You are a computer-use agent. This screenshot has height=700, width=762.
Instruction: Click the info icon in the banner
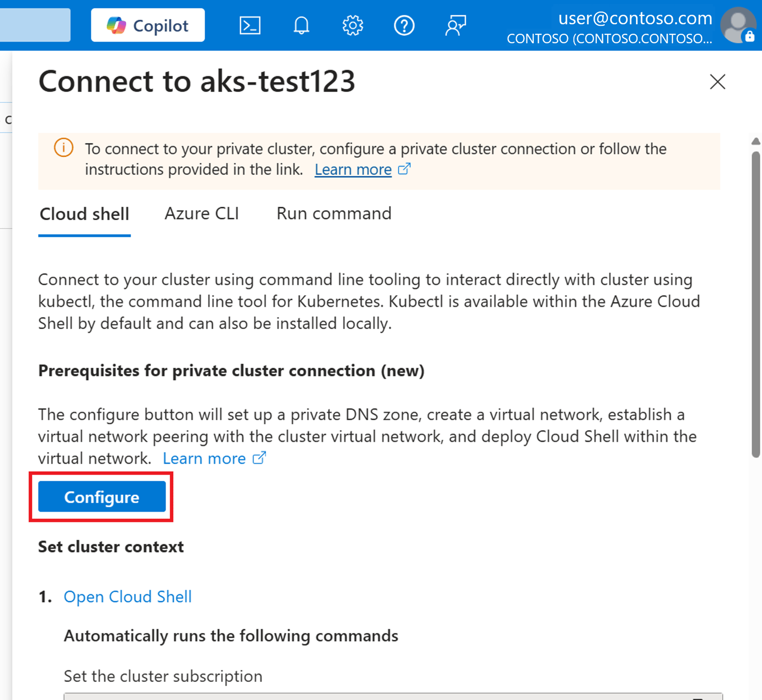coord(63,148)
